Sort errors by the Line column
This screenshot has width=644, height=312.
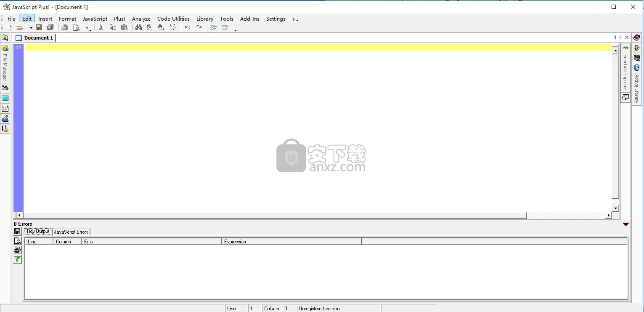39,241
